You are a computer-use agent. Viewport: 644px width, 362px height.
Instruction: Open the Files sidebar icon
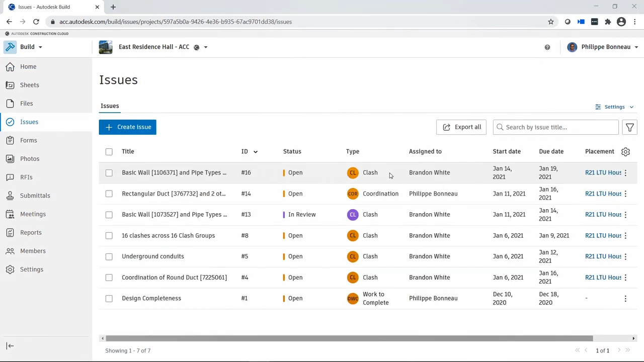pos(10,104)
